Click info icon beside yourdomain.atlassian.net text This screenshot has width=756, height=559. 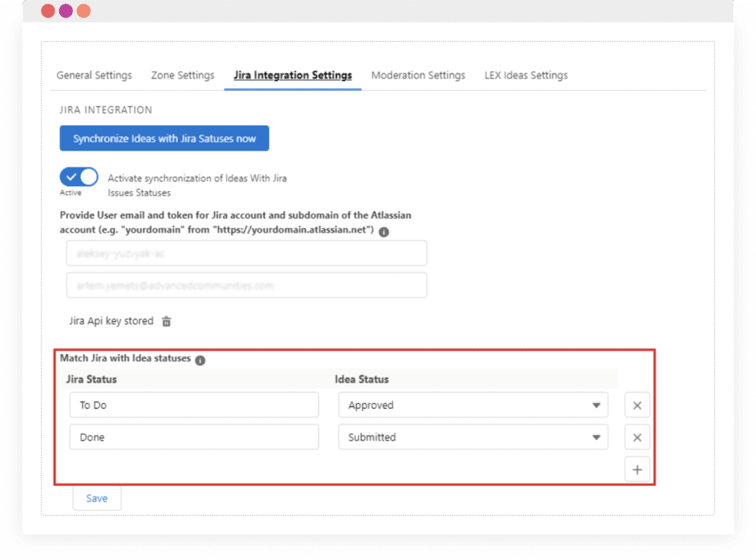(x=384, y=232)
